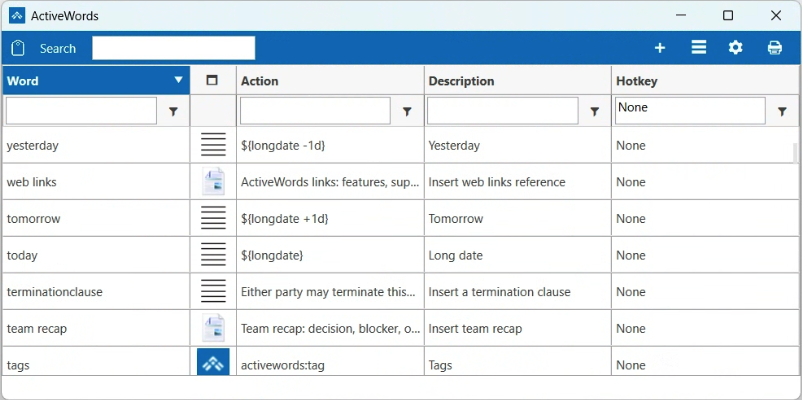
Task: Click the Action filter text box
Action: (315, 110)
